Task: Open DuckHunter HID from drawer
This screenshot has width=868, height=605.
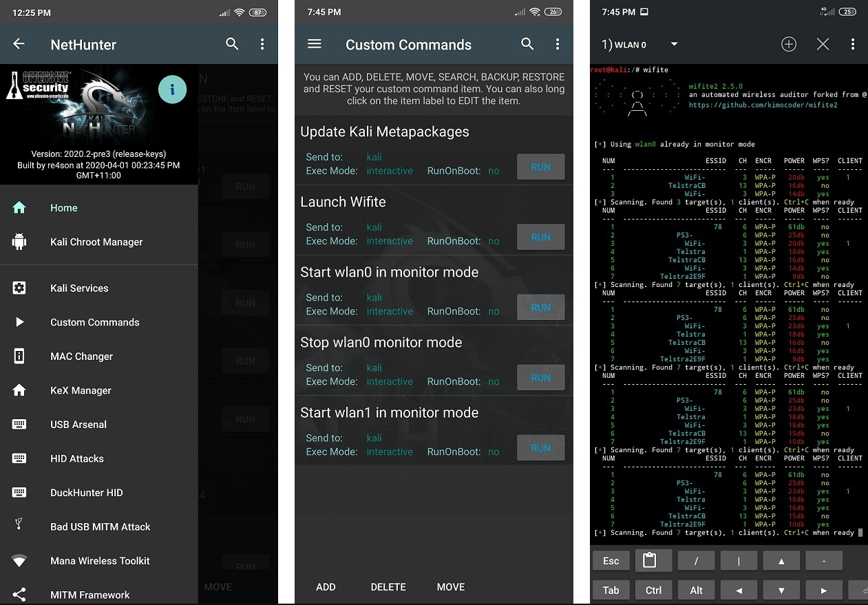Action: [x=99, y=493]
